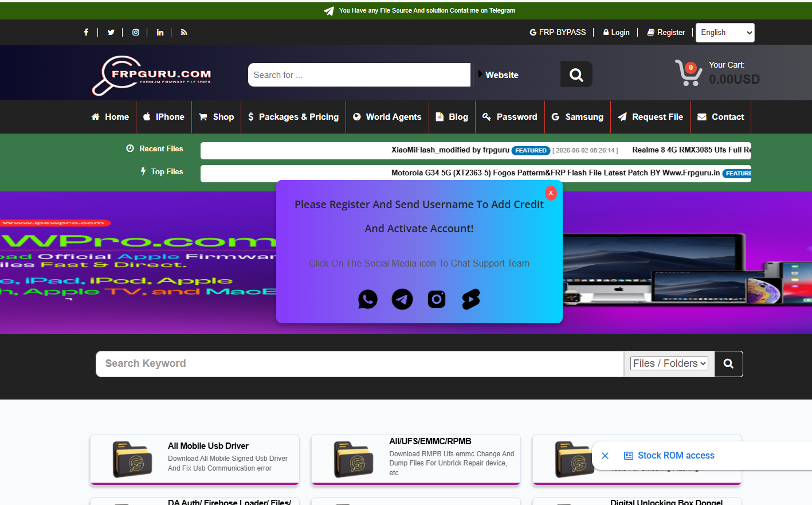This screenshot has height=505, width=812.
Task: Expand the Files / Folders dropdown
Action: point(669,363)
